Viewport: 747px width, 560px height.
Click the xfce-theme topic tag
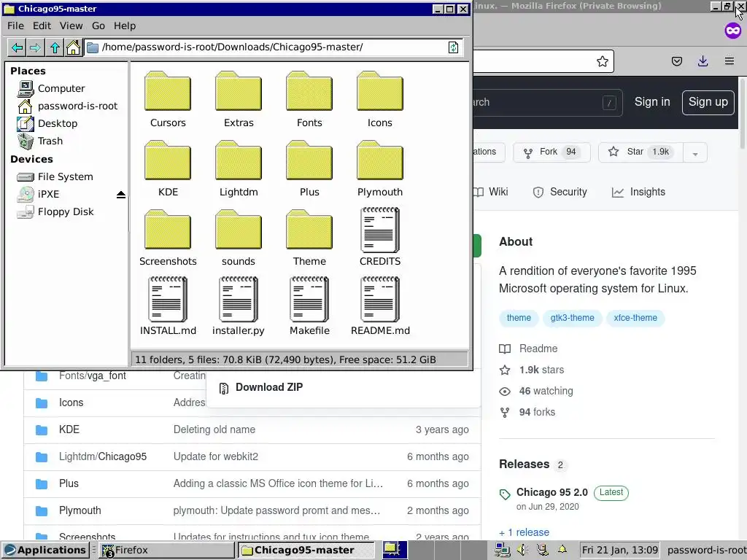click(635, 318)
